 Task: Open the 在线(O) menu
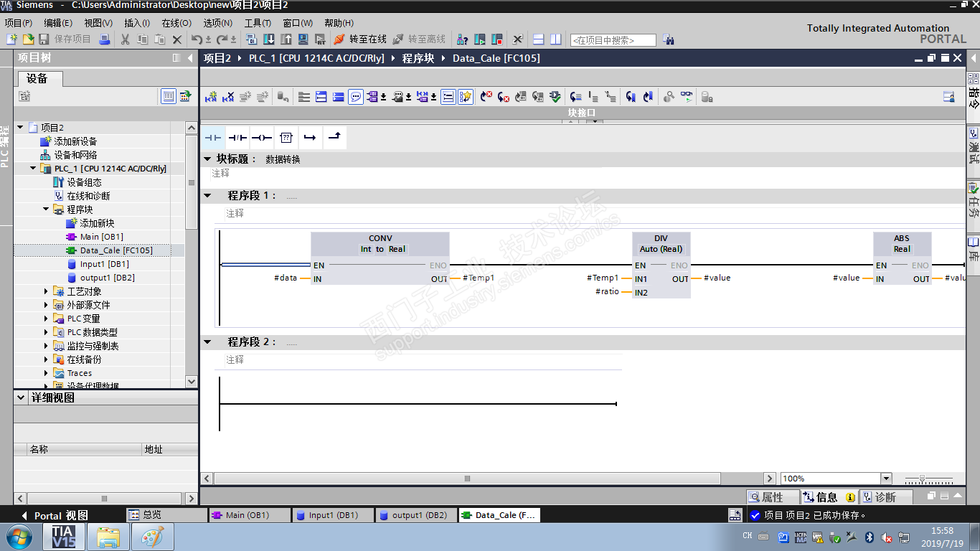click(x=176, y=23)
